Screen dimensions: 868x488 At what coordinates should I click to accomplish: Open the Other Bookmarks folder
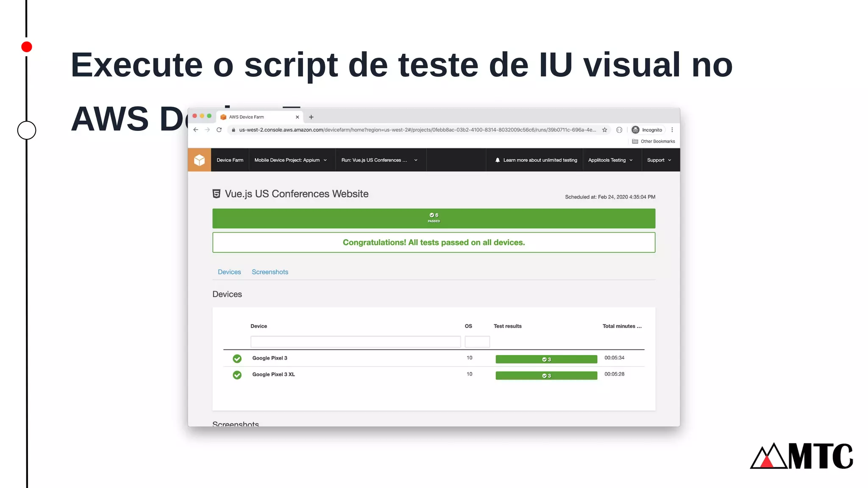click(x=654, y=141)
